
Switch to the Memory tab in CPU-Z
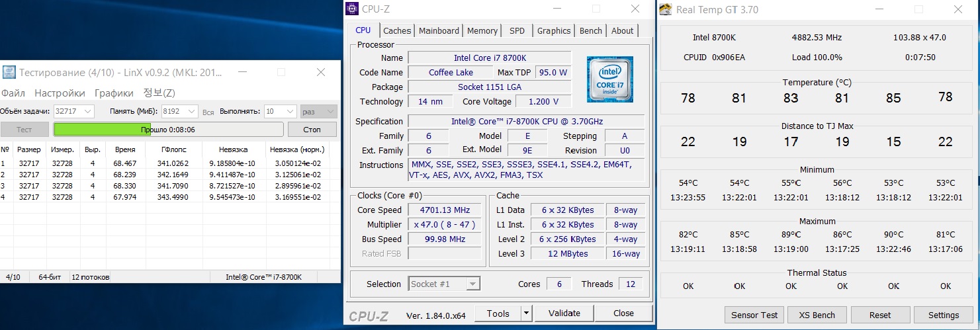pyautogui.click(x=482, y=30)
